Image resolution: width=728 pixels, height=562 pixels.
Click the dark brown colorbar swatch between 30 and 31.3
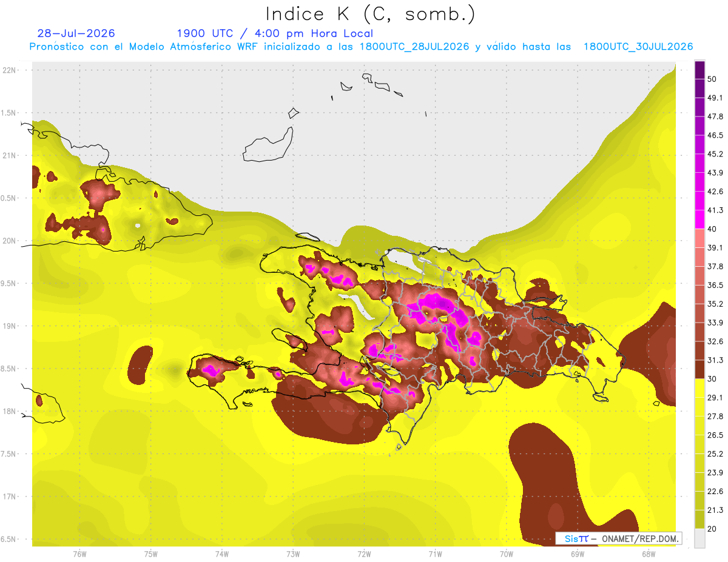[699, 369]
